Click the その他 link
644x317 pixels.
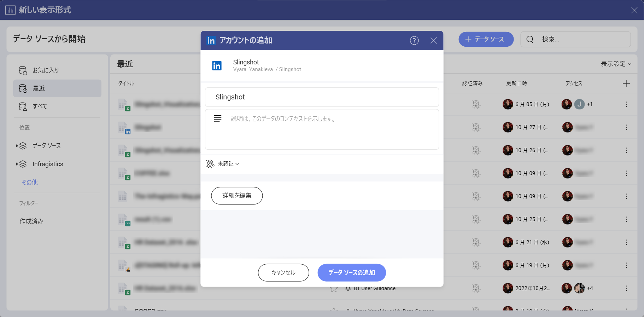tap(30, 183)
